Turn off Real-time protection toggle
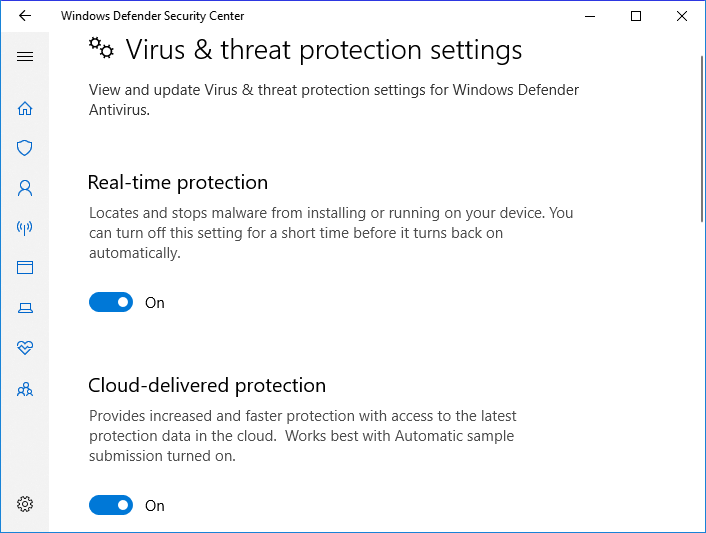 tap(111, 302)
